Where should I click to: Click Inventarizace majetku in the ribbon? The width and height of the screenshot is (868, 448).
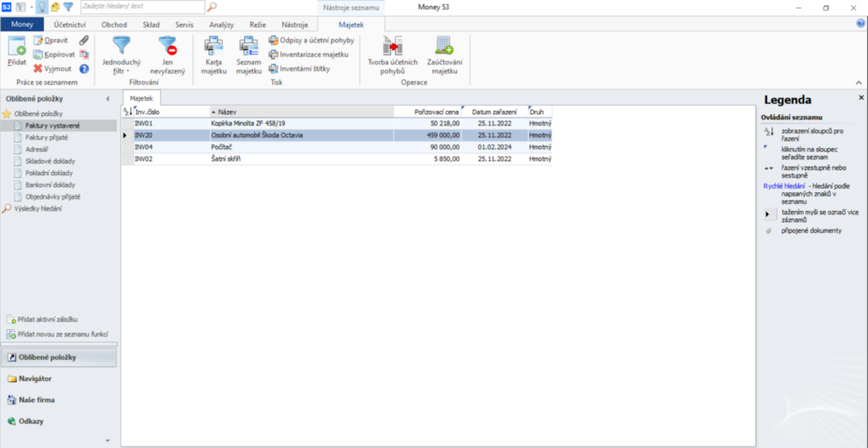tap(308, 54)
